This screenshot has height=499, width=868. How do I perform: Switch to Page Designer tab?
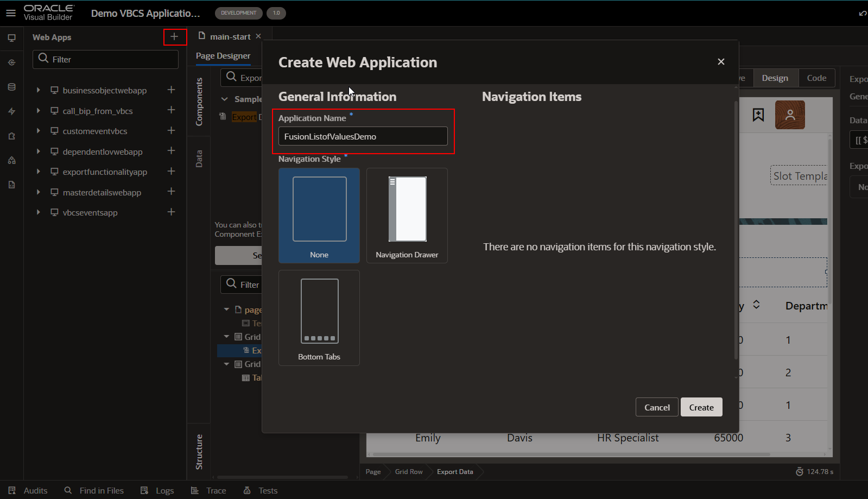223,56
